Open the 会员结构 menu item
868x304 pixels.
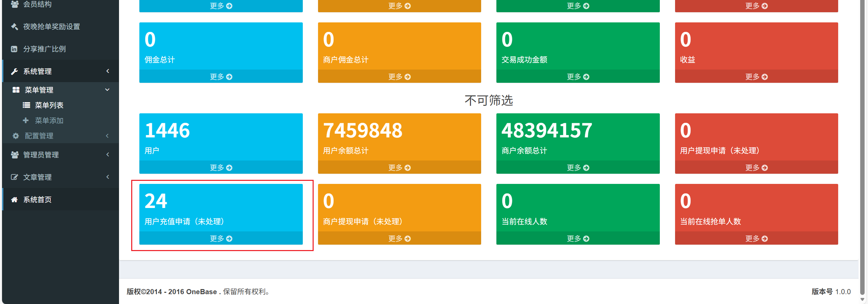click(37, 4)
